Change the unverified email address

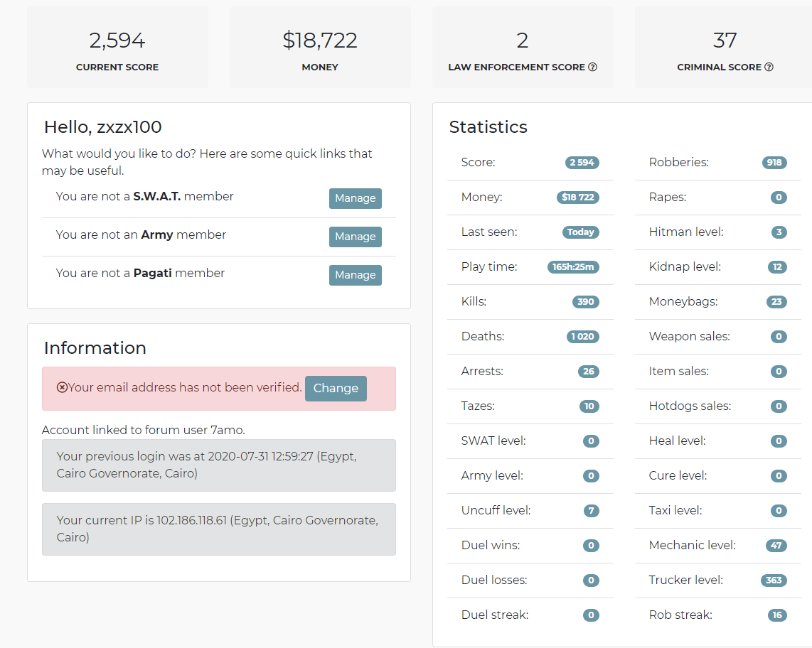336,388
